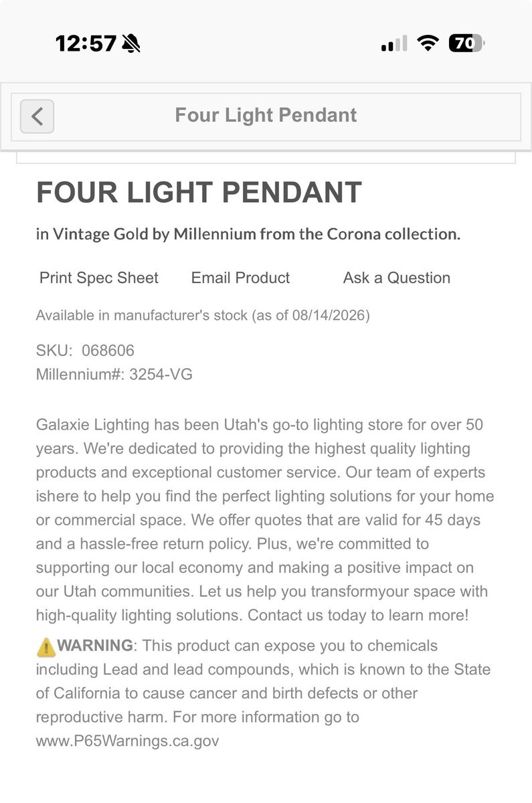
Task: Tap the SKU number 068606
Action: (x=108, y=351)
